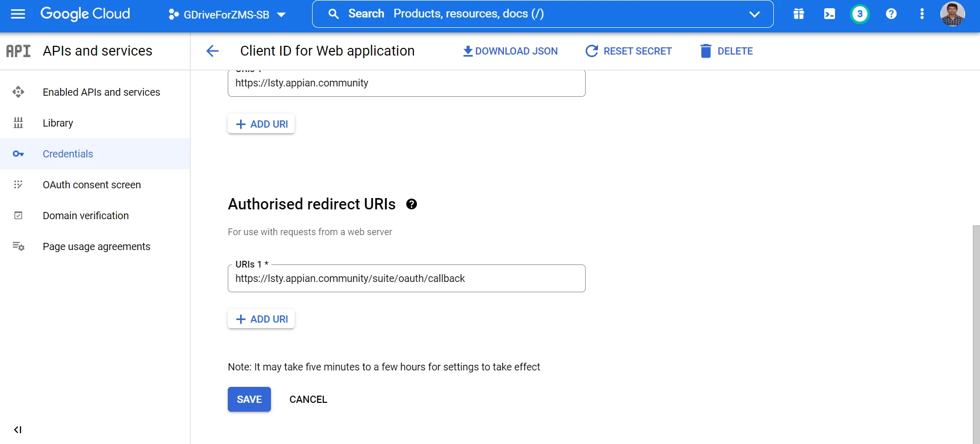The width and height of the screenshot is (980, 444).
Task: Open the GDriveForZMS-SB project selector
Action: click(227, 14)
